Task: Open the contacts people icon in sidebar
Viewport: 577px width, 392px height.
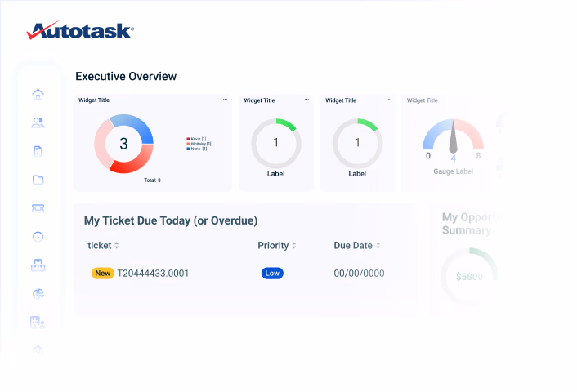Action: (x=38, y=122)
